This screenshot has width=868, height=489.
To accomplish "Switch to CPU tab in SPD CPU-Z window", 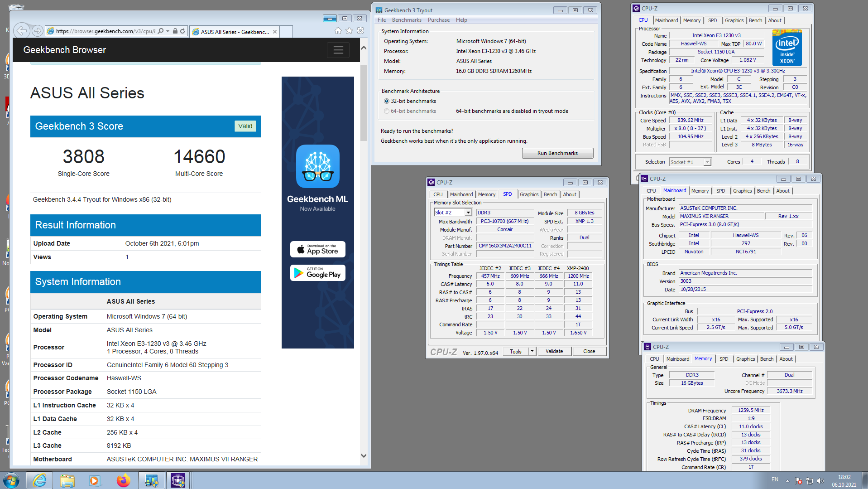I will click(x=438, y=194).
